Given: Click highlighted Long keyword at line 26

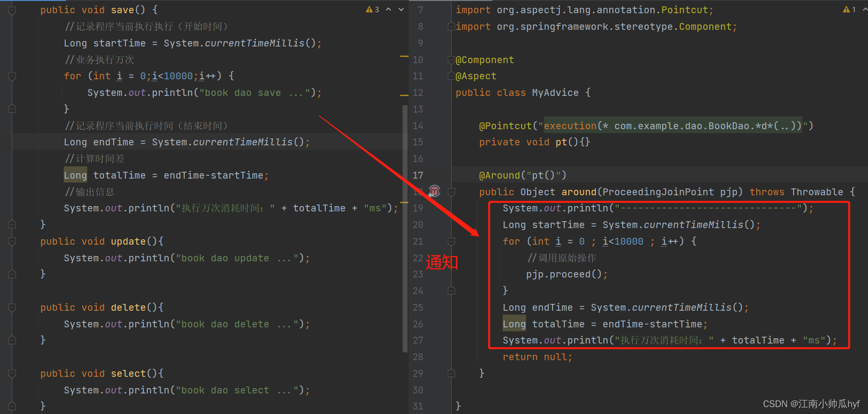Looking at the screenshot, I should point(514,324).
